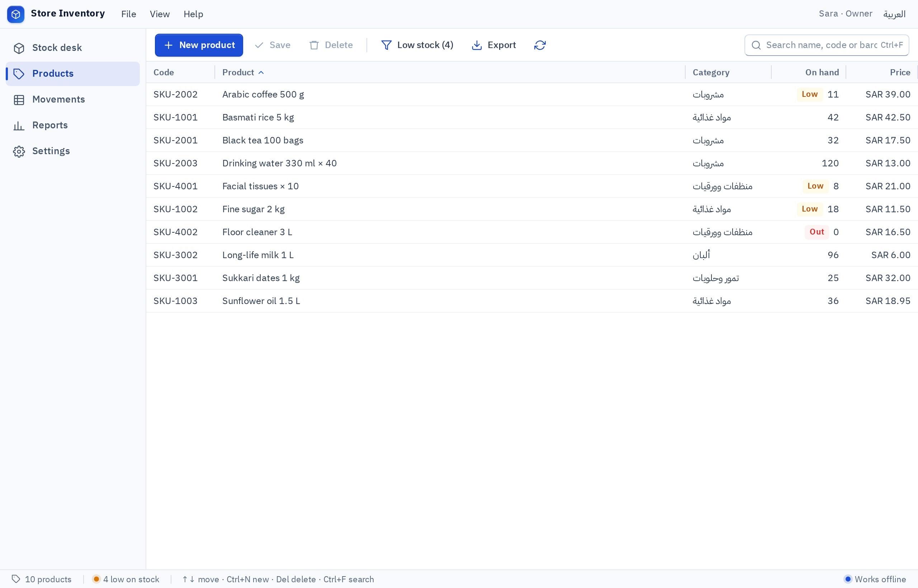Click the Works offline status indicator
The width and height of the screenshot is (918, 588).
[x=875, y=579]
